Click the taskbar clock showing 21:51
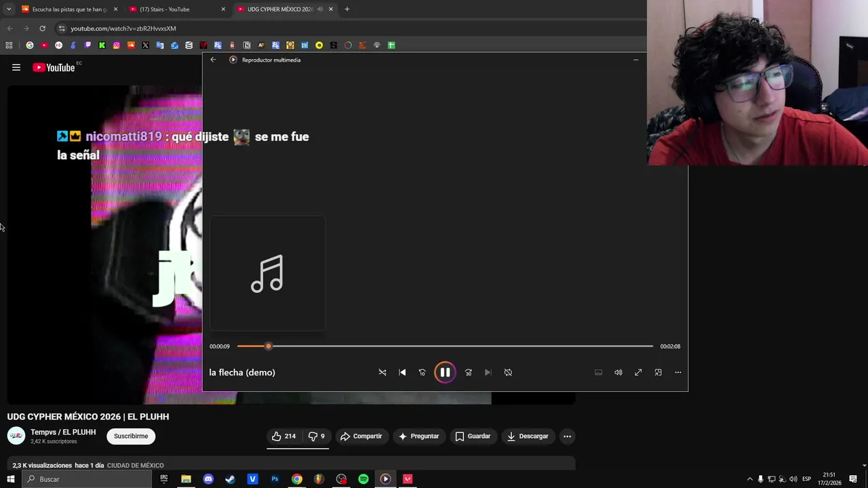 [x=829, y=479]
